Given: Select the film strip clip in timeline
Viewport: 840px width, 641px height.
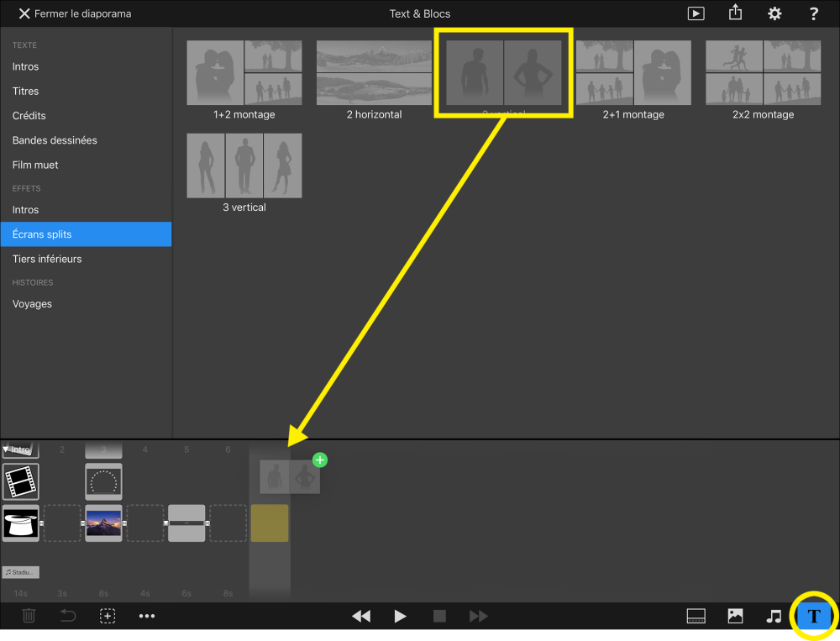Looking at the screenshot, I should click(x=21, y=481).
